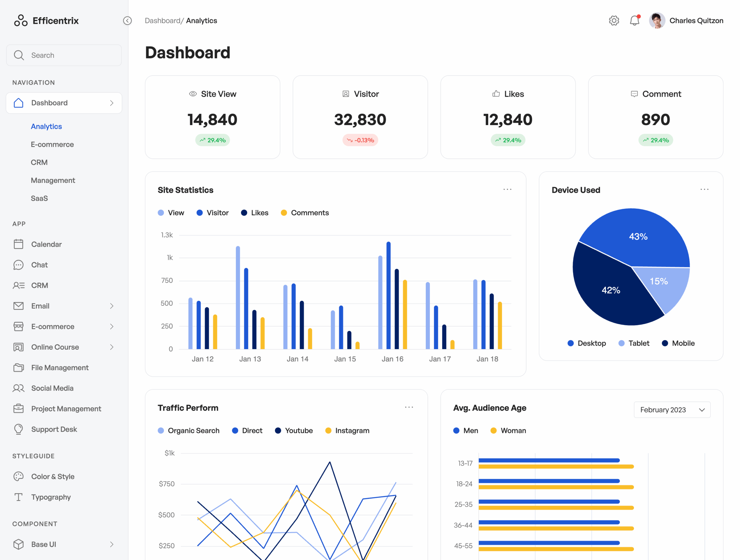
Task: Open the Calendar app icon
Action: 18,244
